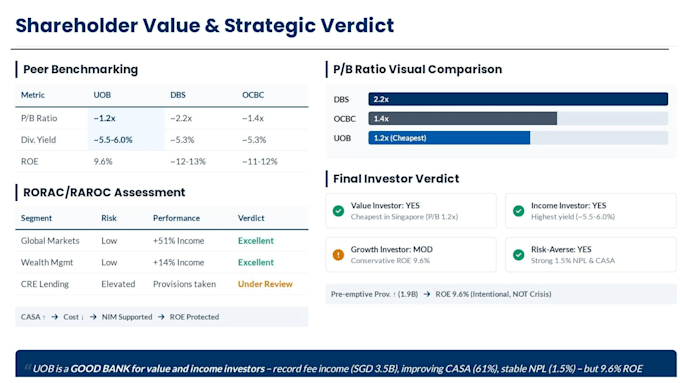Click green check icon beside Risk-Averse
This screenshot has height=383, width=680.
tap(518, 255)
